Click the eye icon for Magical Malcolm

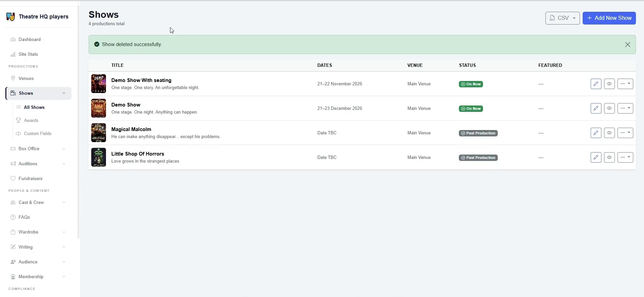click(609, 133)
